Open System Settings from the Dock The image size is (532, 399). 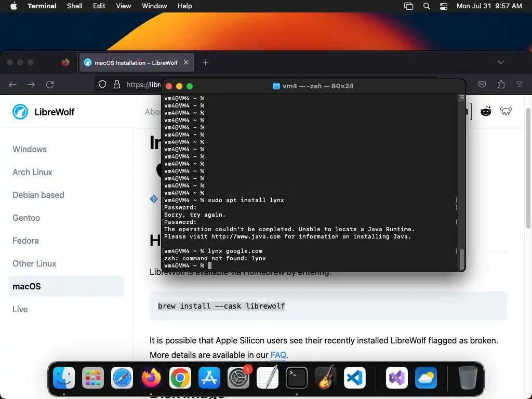point(238,378)
